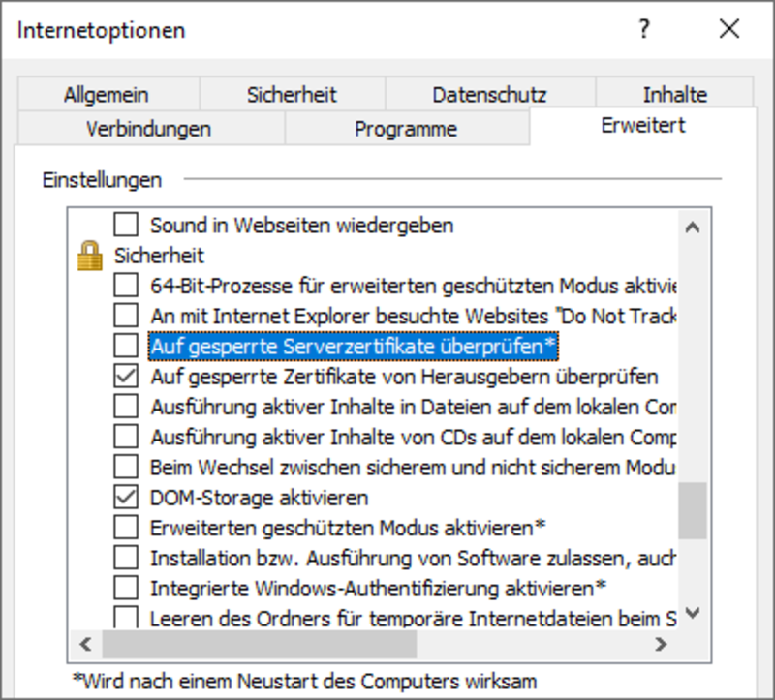Viewport: 775px width, 700px height.
Task: Click the scroll up arrow in settings list
Action: [692, 228]
